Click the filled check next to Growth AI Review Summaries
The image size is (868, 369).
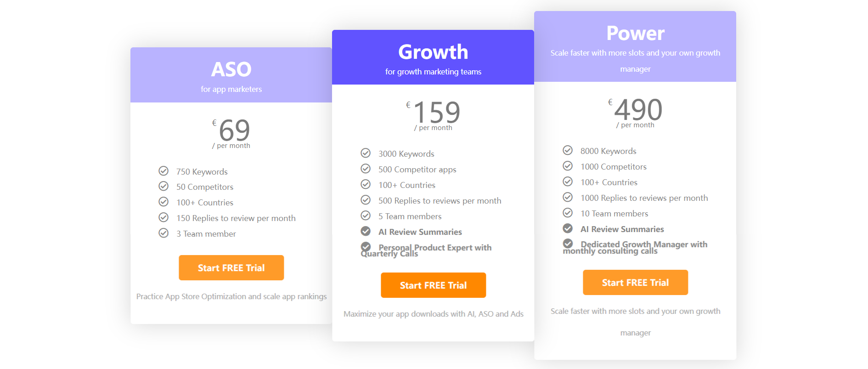click(x=366, y=231)
